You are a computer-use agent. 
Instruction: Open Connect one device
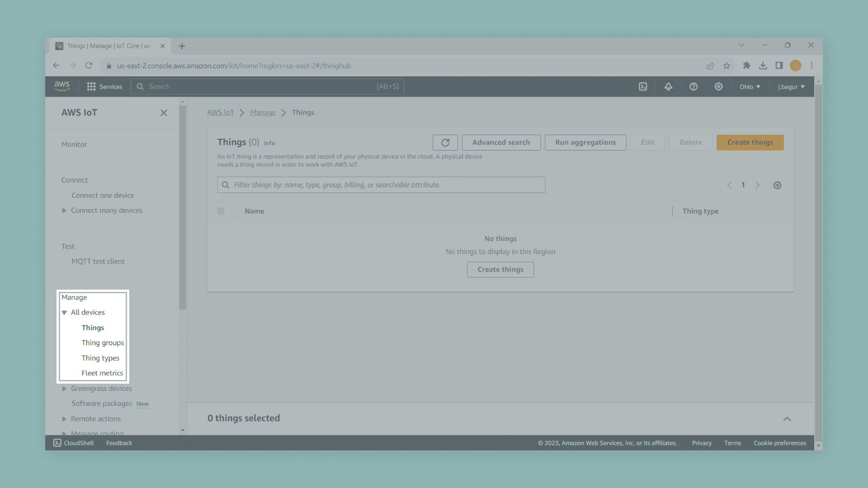click(103, 195)
